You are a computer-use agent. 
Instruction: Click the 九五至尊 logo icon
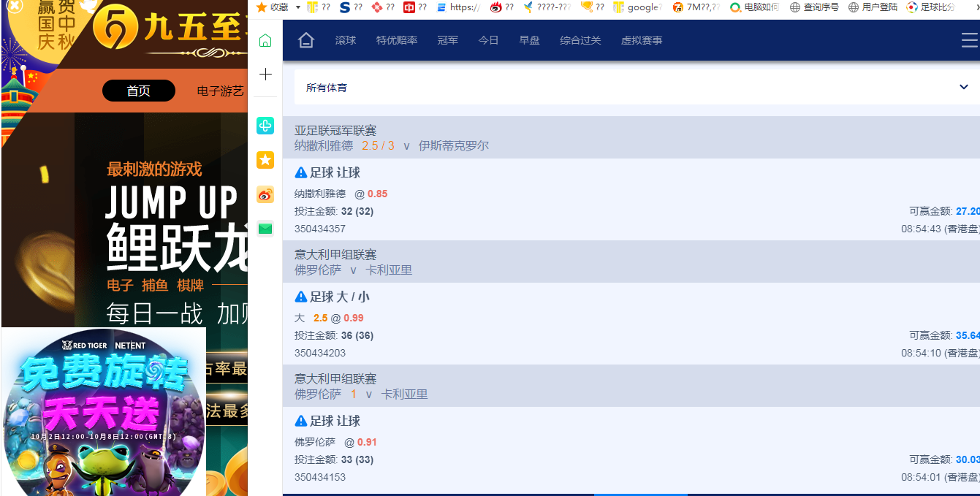point(115,27)
